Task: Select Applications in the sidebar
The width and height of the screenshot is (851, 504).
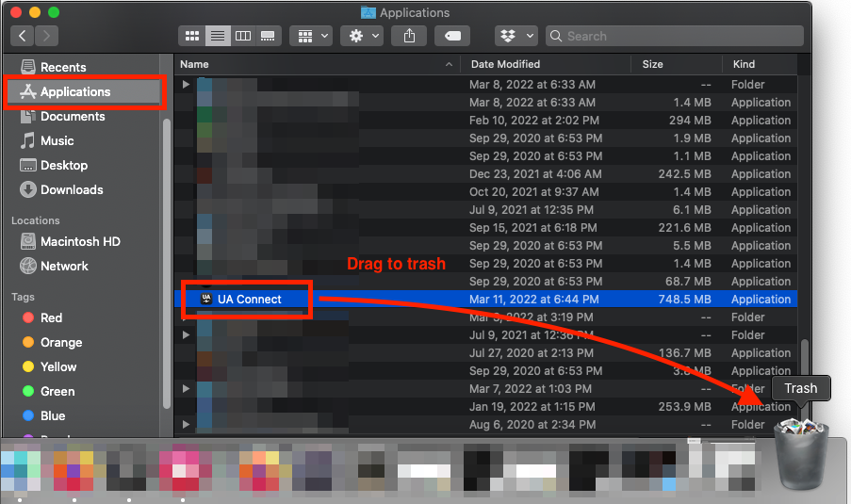Action: 75,91
